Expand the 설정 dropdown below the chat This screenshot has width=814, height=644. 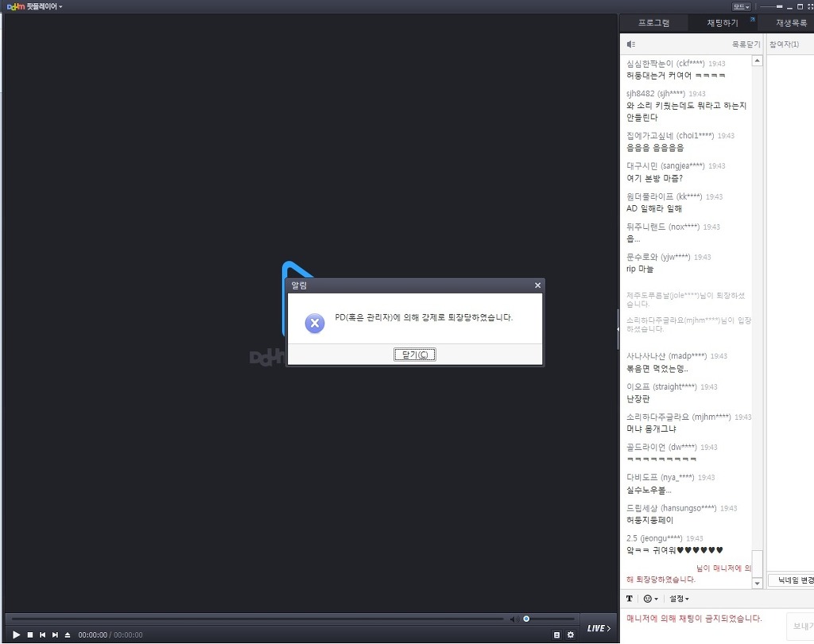[x=679, y=599]
